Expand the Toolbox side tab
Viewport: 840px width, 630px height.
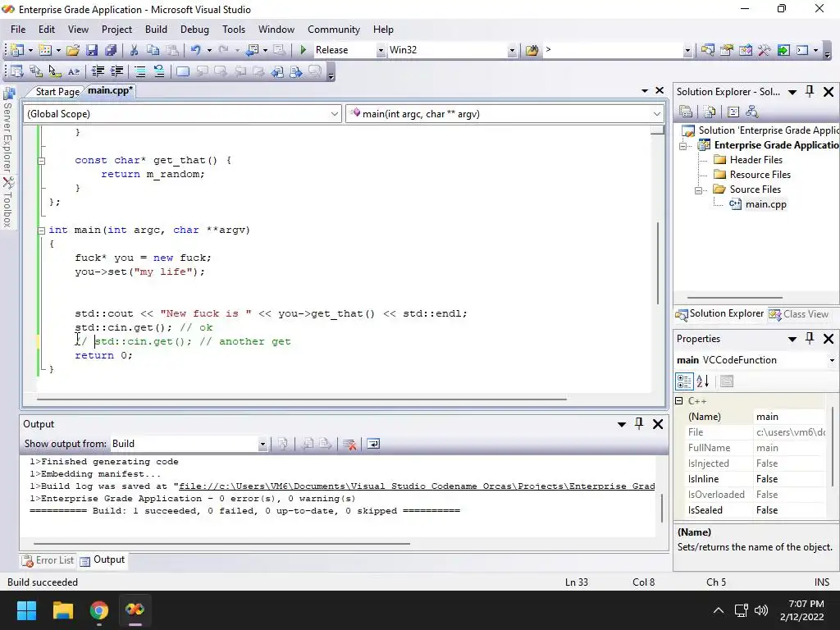point(7,203)
